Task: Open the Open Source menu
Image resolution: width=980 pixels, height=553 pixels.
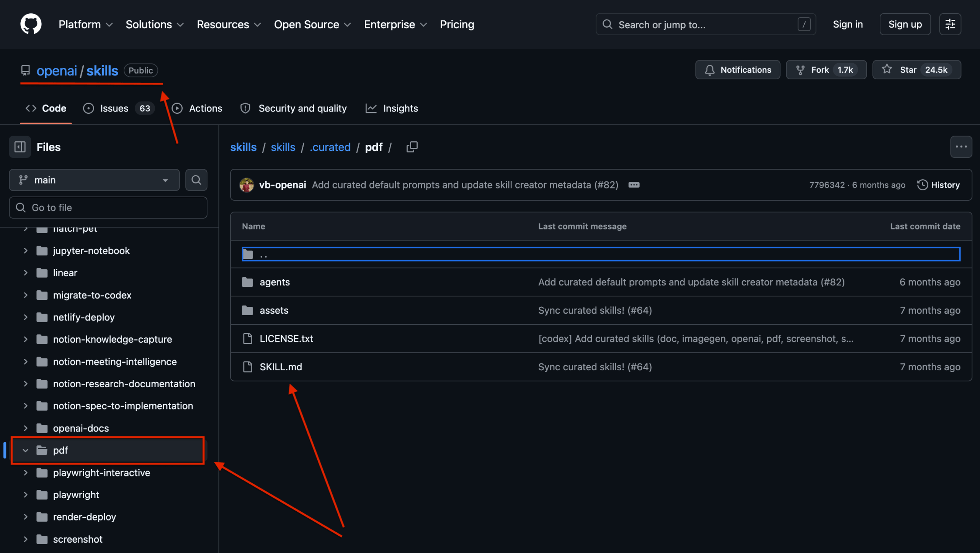Action: pyautogui.click(x=312, y=25)
